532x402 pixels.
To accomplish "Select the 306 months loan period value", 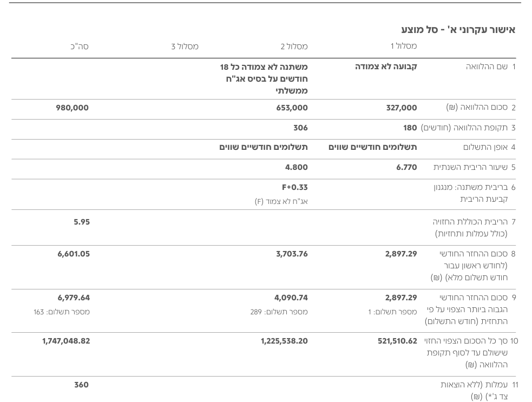I will (300, 128).
